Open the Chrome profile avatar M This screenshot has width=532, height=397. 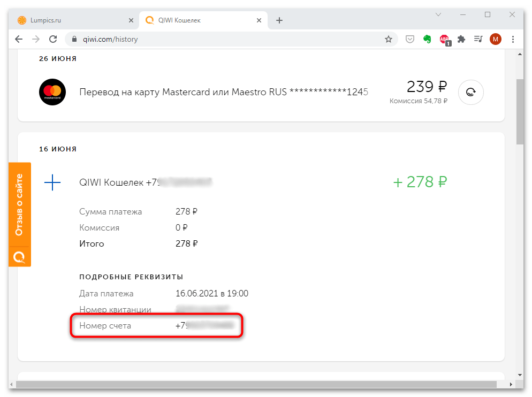pyautogui.click(x=496, y=39)
